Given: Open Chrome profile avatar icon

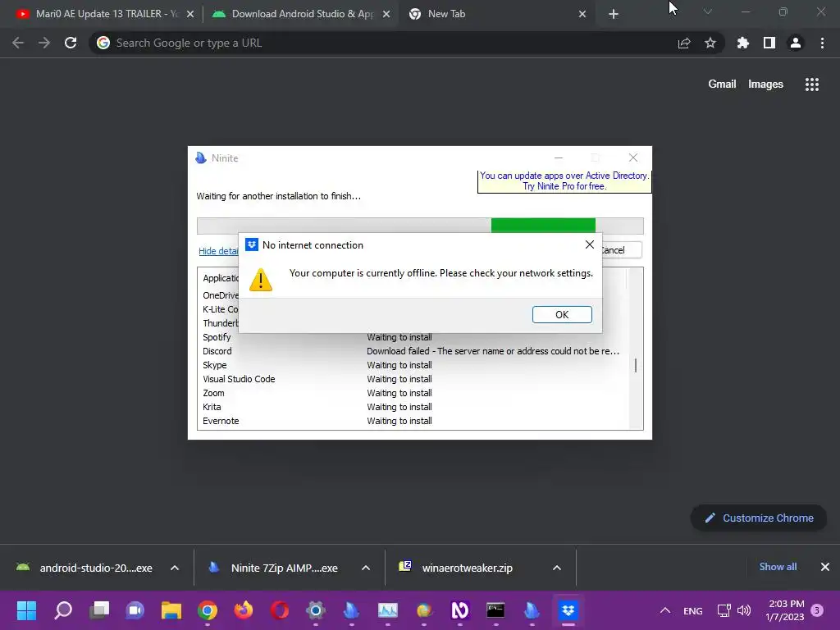Looking at the screenshot, I should click(796, 43).
